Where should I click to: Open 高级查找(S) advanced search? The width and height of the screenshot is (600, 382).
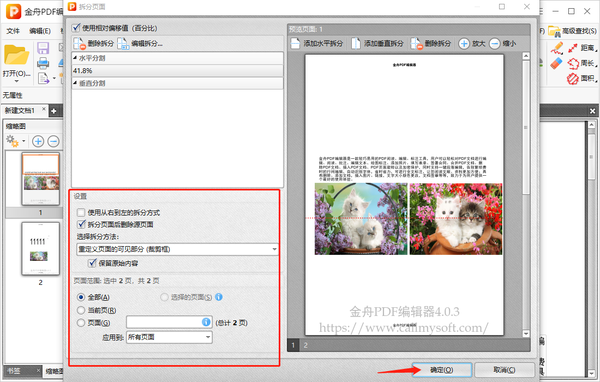[x=572, y=31]
